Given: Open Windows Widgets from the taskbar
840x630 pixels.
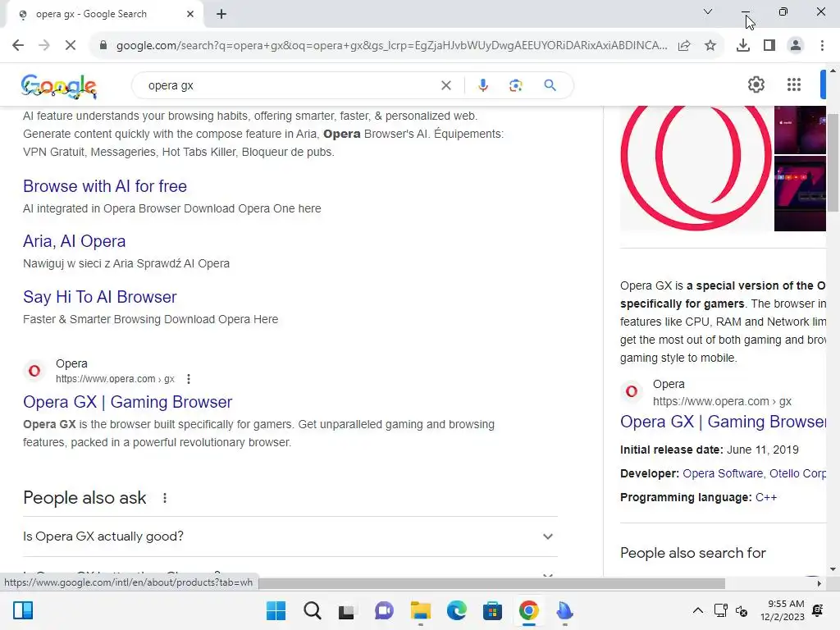Looking at the screenshot, I should coord(23,610).
